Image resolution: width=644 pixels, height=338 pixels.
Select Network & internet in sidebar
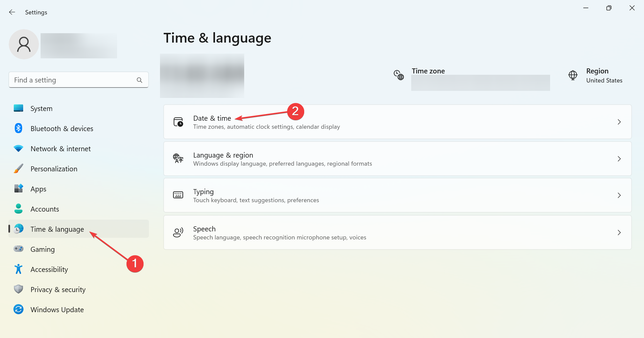tap(78, 149)
